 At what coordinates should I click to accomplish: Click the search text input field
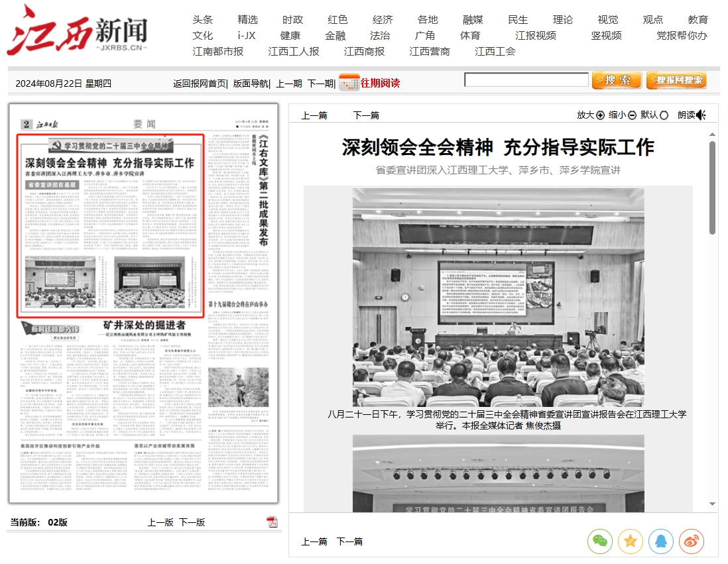(526, 80)
